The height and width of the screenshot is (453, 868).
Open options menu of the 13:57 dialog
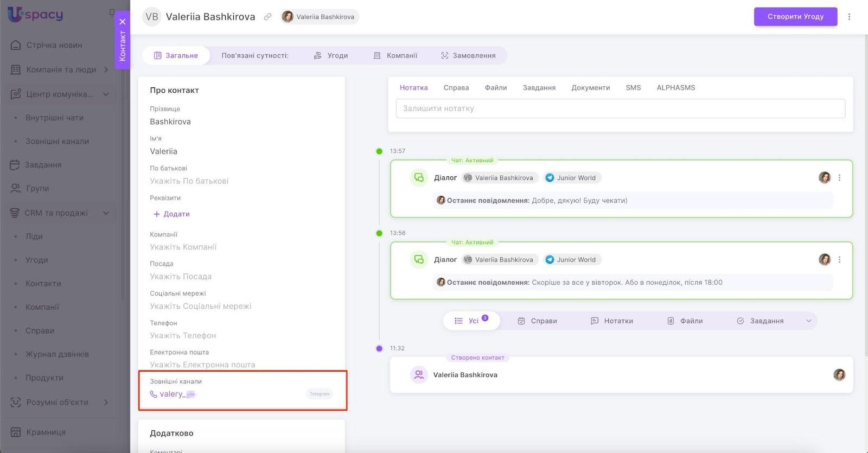coord(839,178)
